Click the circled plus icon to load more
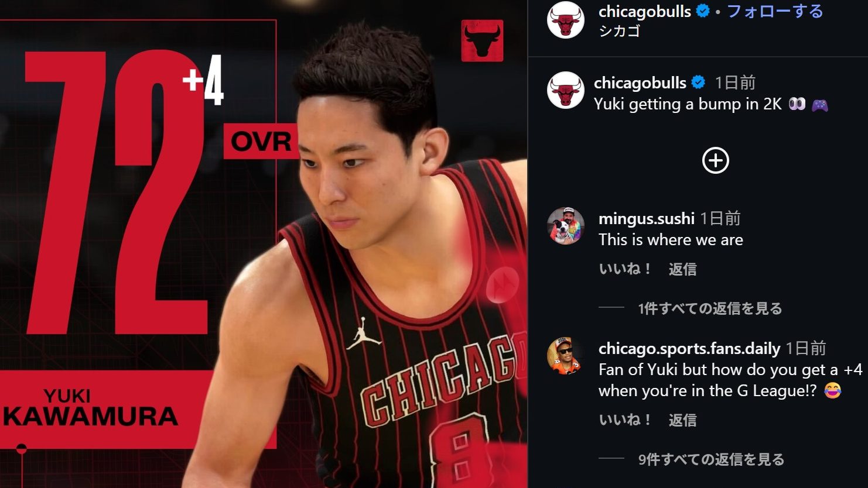 [715, 160]
